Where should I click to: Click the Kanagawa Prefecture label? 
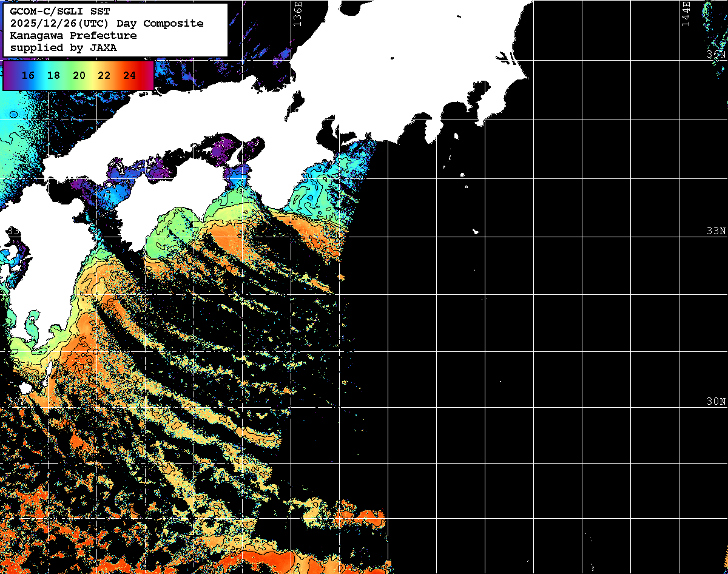tap(73, 36)
